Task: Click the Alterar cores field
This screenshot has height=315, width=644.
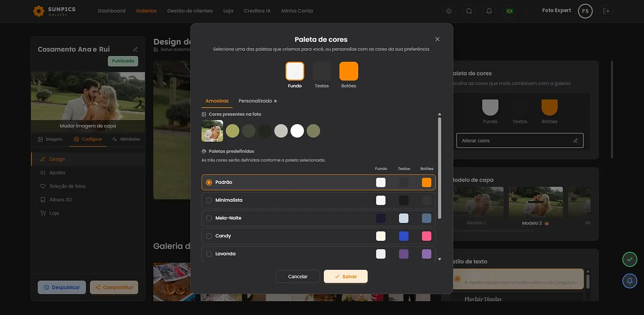Action: pyautogui.click(x=520, y=140)
